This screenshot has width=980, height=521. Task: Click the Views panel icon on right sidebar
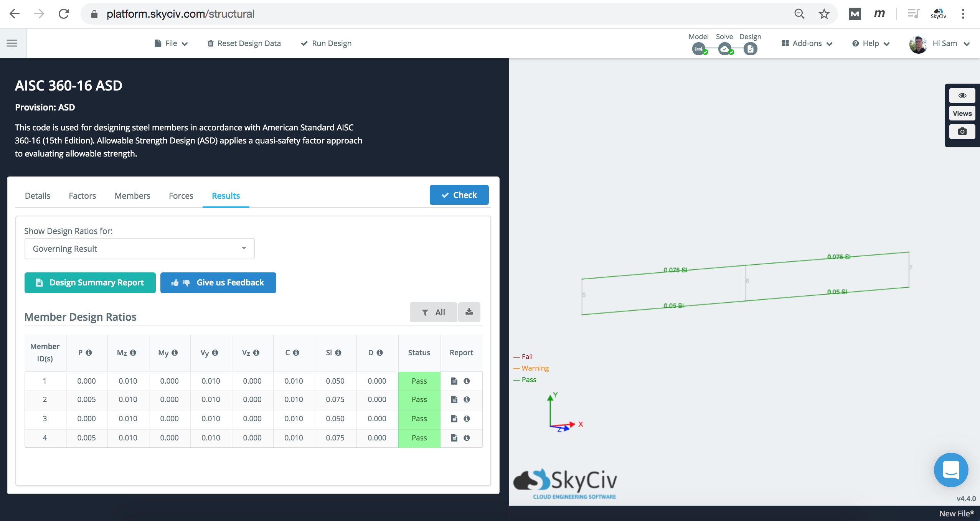pyautogui.click(x=962, y=114)
